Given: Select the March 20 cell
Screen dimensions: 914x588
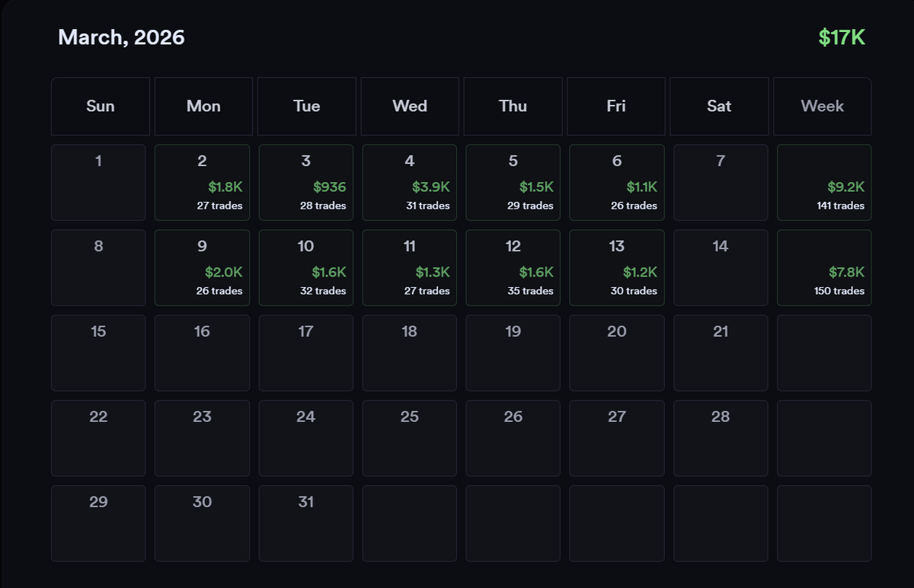Looking at the screenshot, I should point(616,353).
